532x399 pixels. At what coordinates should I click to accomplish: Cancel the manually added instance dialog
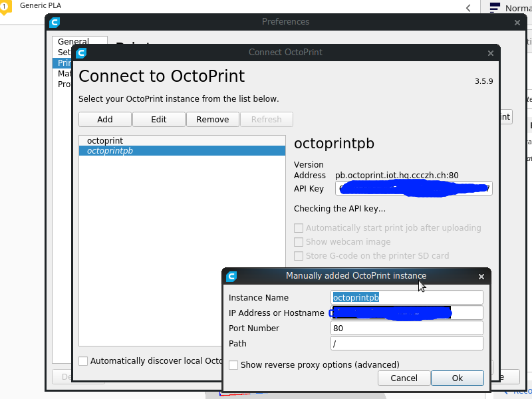click(404, 378)
